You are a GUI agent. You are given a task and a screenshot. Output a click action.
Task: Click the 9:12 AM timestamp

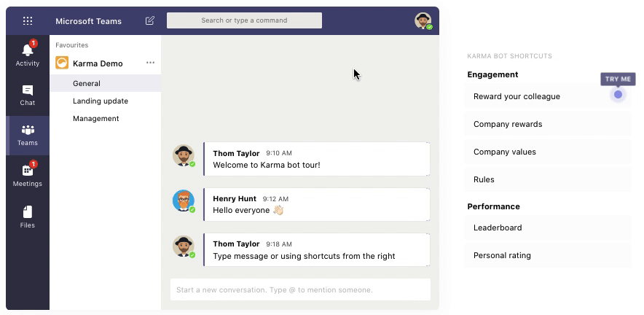pyautogui.click(x=275, y=199)
